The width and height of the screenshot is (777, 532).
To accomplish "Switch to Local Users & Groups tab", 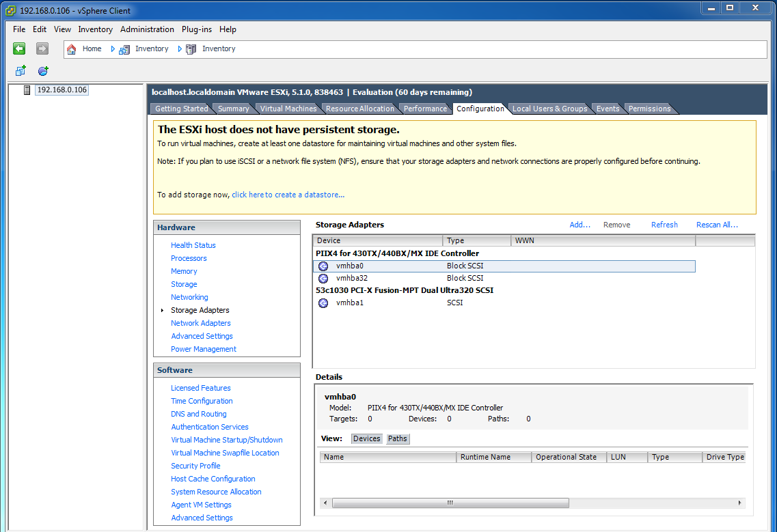I will click(x=549, y=109).
